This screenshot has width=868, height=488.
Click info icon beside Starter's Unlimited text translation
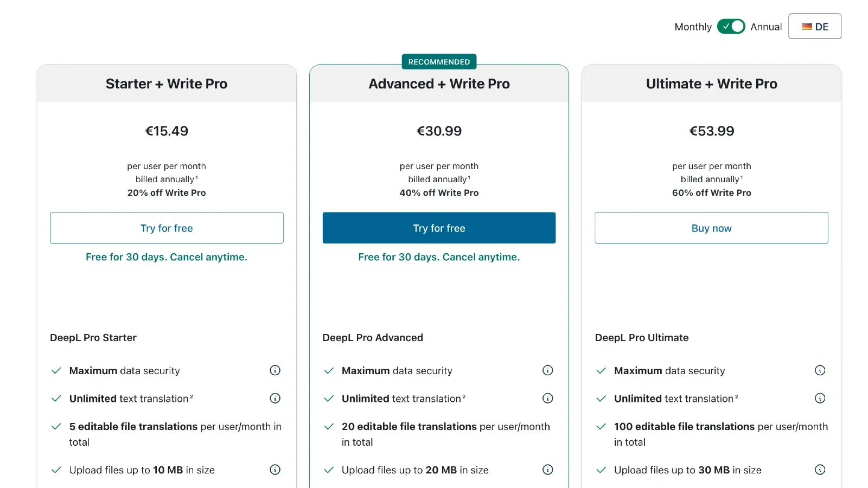click(275, 398)
